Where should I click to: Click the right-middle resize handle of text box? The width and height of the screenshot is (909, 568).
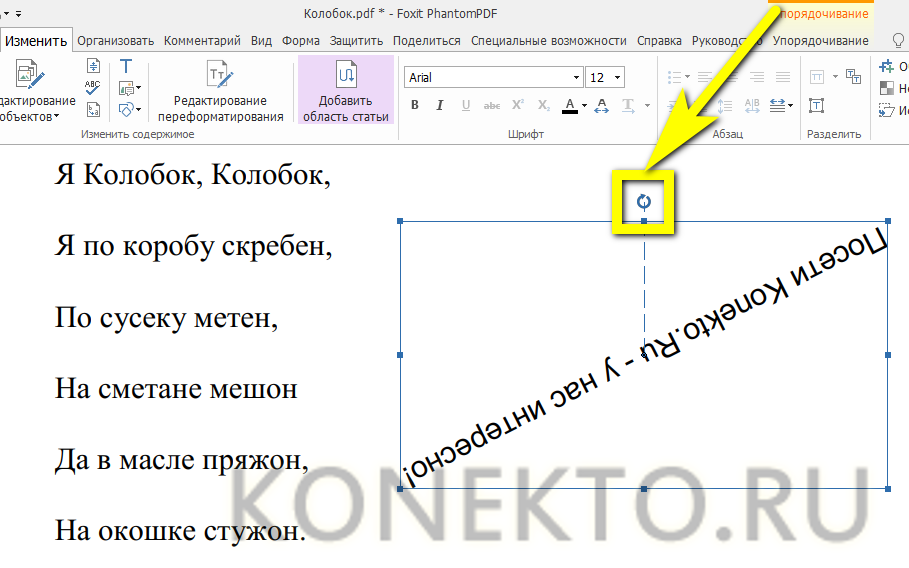(888, 355)
